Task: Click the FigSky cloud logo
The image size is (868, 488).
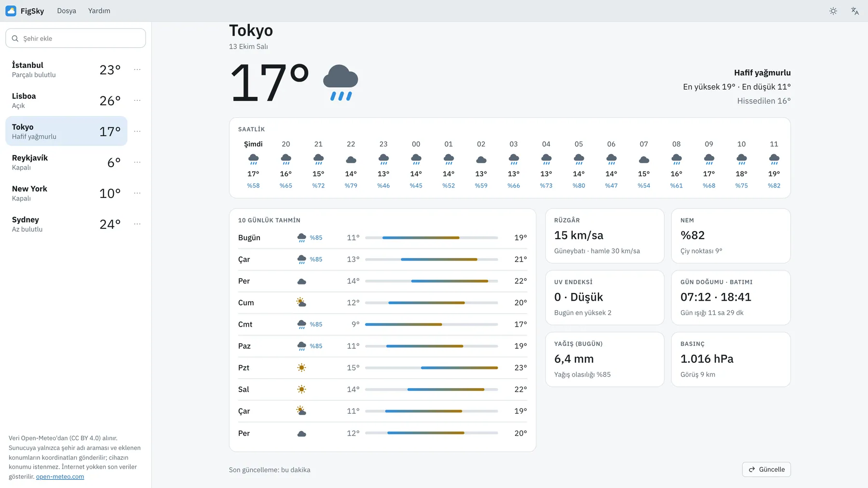Action: point(11,11)
